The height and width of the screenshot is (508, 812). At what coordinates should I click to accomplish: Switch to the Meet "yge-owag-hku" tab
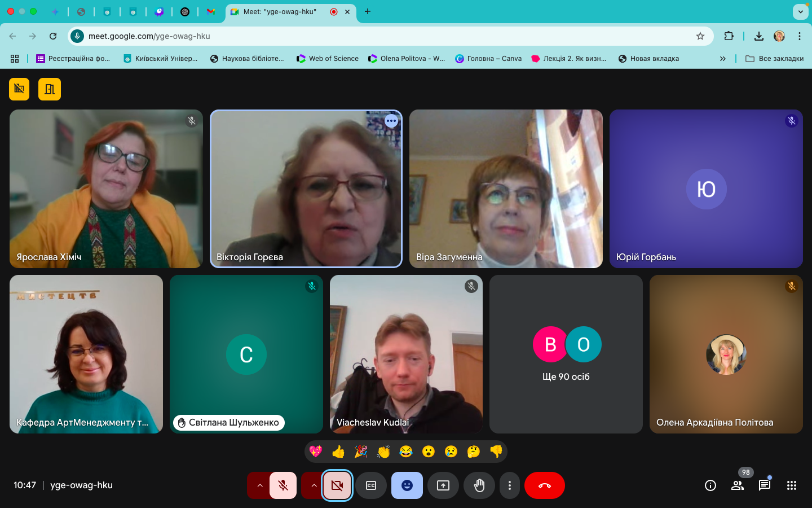coord(280,11)
